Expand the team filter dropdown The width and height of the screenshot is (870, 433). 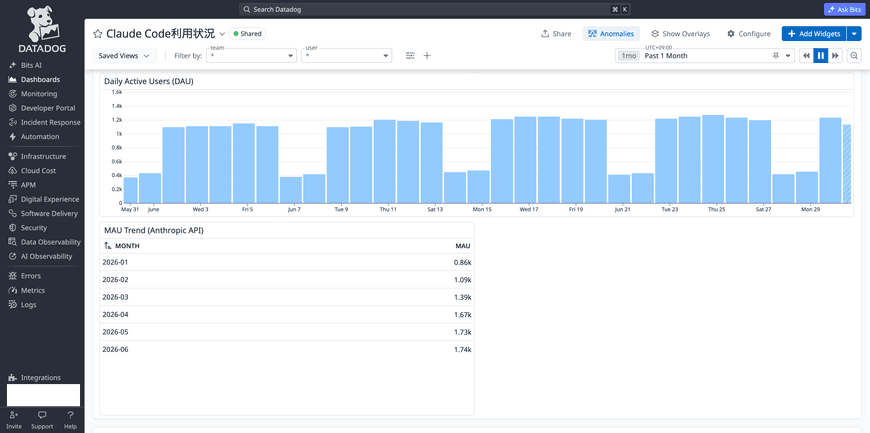pyautogui.click(x=252, y=56)
